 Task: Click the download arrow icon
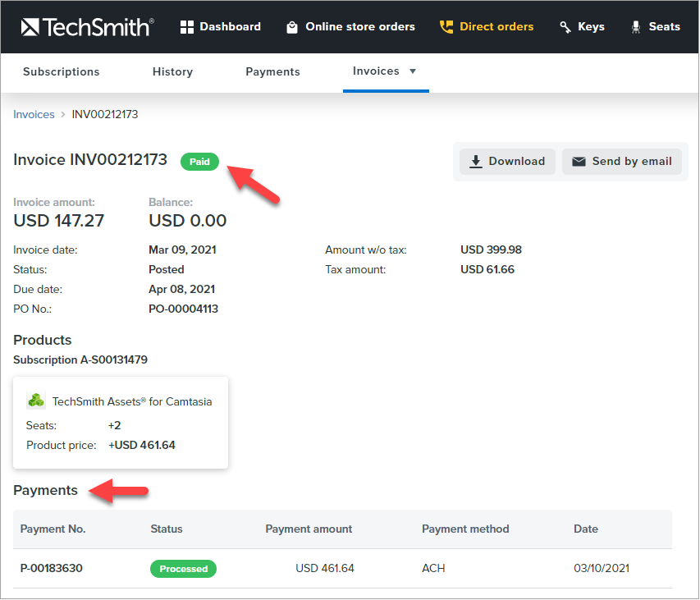pyautogui.click(x=476, y=162)
